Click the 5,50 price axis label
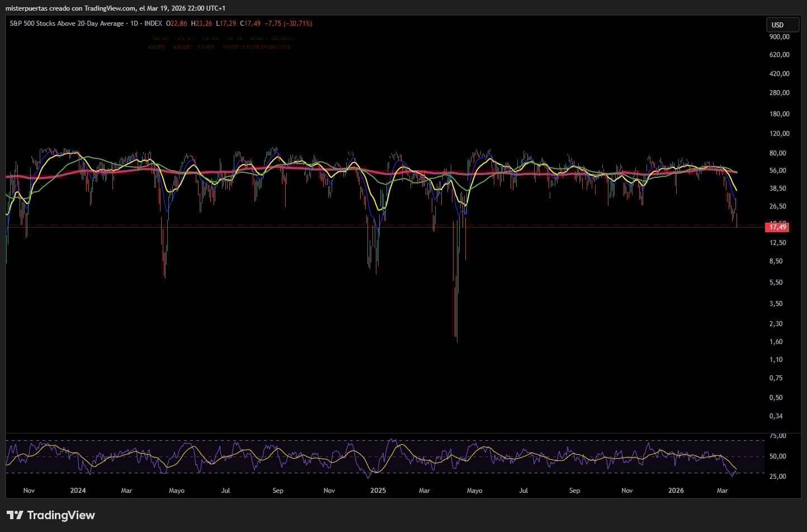Viewport: 807px width, 532px height. coord(776,283)
